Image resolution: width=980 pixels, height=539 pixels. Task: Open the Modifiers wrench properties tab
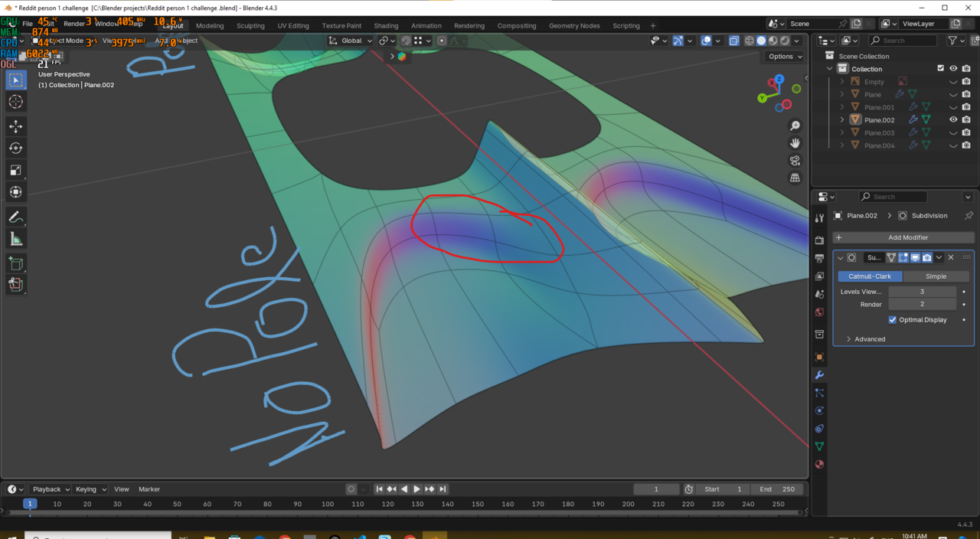(x=819, y=375)
